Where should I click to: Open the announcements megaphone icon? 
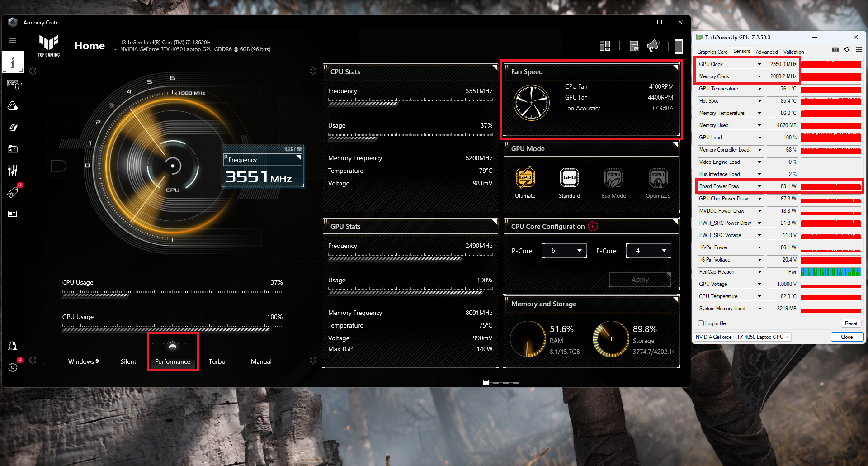[x=653, y=46]
